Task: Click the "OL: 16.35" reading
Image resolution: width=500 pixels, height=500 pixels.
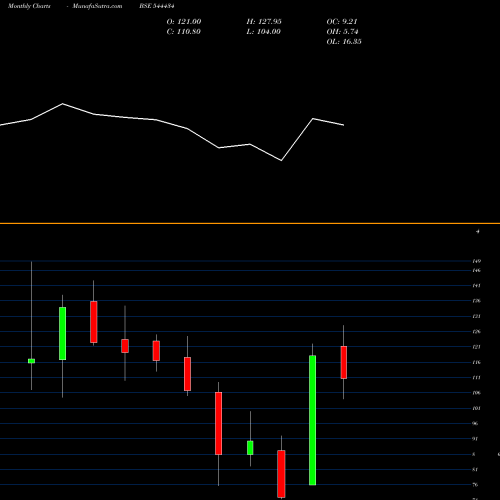Action: (x=344, y=41)
